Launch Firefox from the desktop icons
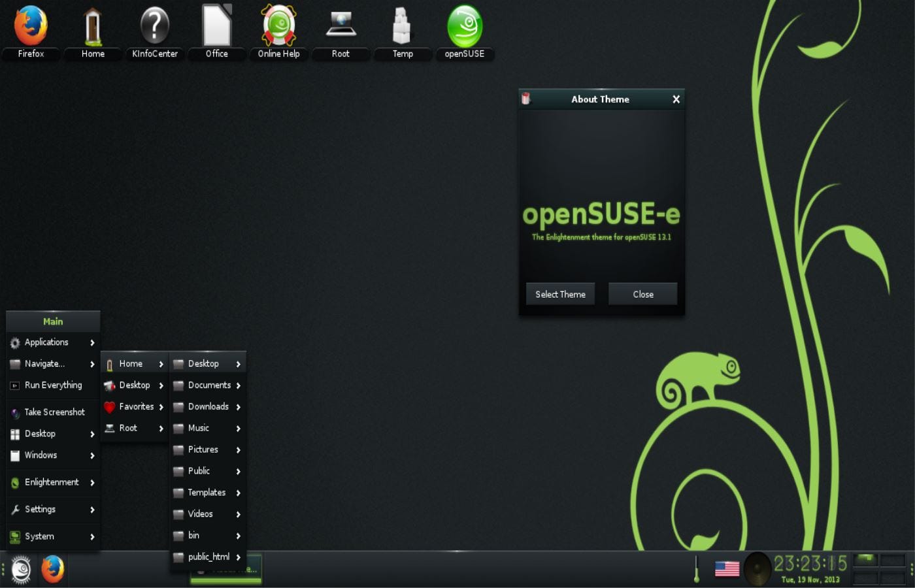Image resolution: width=915 pixels, height=588 pixels. point(30,26)
